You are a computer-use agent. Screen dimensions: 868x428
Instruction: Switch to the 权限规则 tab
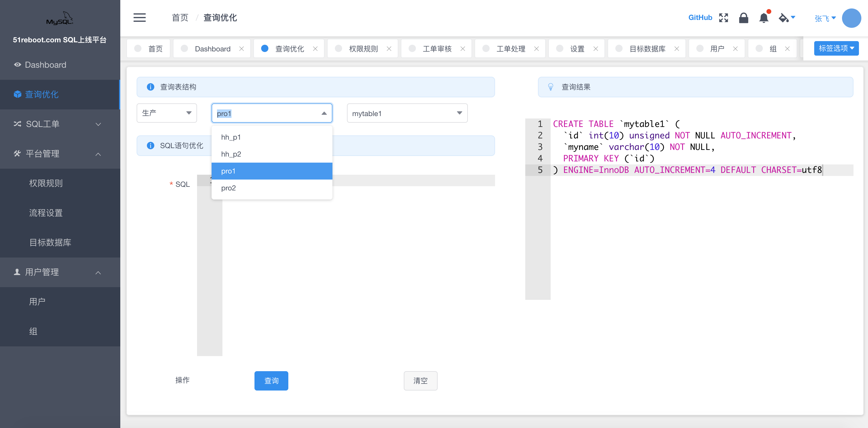(x=363, y=49)
